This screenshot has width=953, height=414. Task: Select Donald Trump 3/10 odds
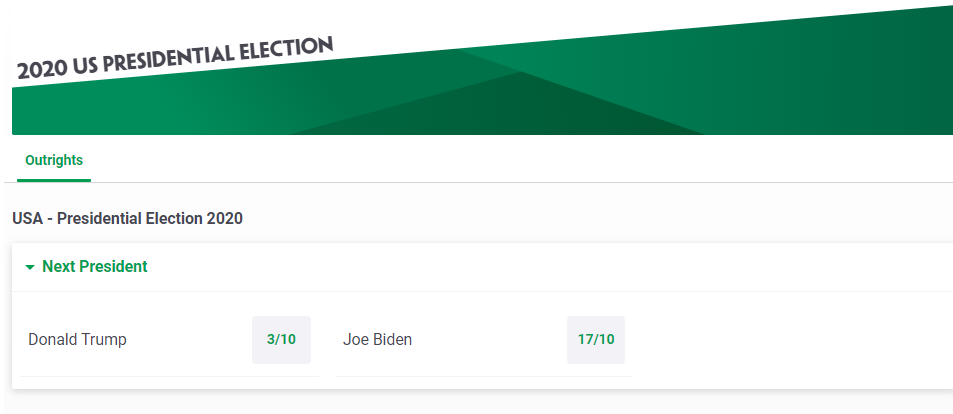point(281,339)
